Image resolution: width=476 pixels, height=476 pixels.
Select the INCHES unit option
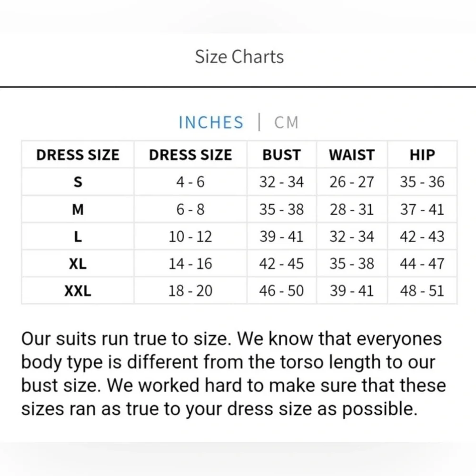coord(211,122)
